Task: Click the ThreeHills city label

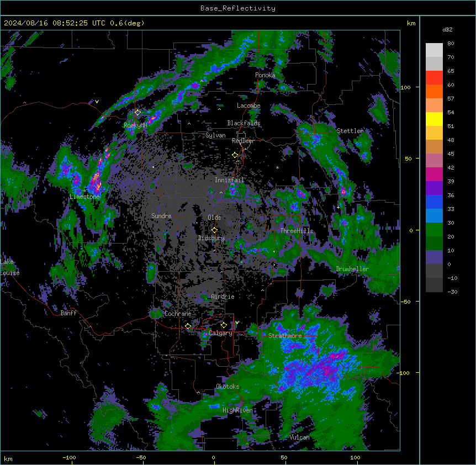Action: pyautogui.click(x=297, y=231)
